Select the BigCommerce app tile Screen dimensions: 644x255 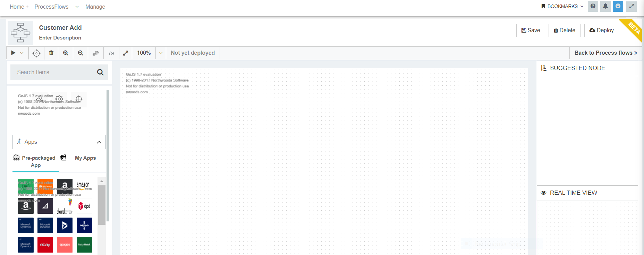(45, 206)
